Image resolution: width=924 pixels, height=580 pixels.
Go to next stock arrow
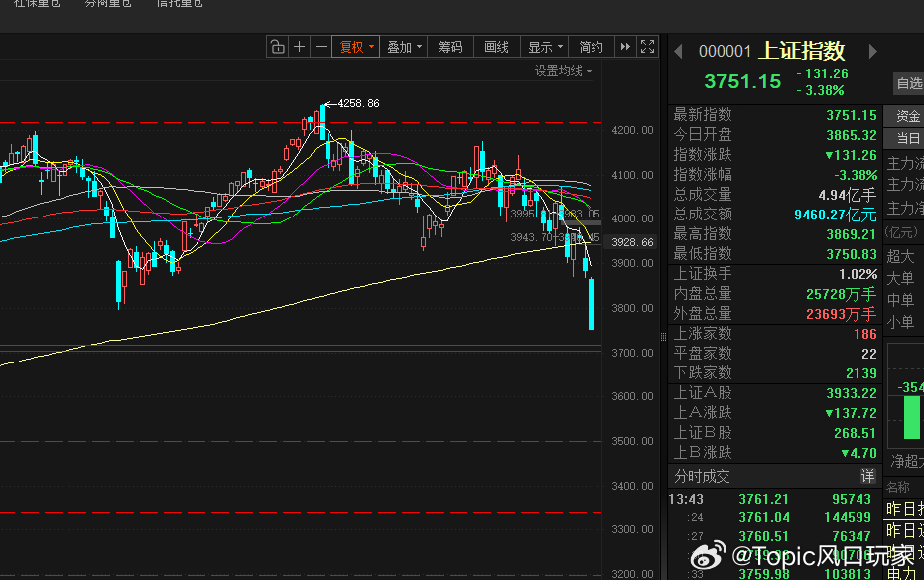coord(872,52)
